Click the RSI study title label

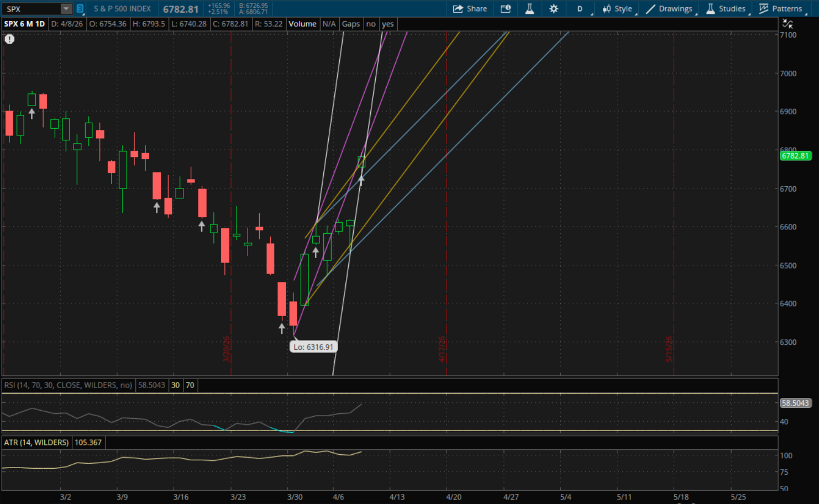[x=68, y=385]
